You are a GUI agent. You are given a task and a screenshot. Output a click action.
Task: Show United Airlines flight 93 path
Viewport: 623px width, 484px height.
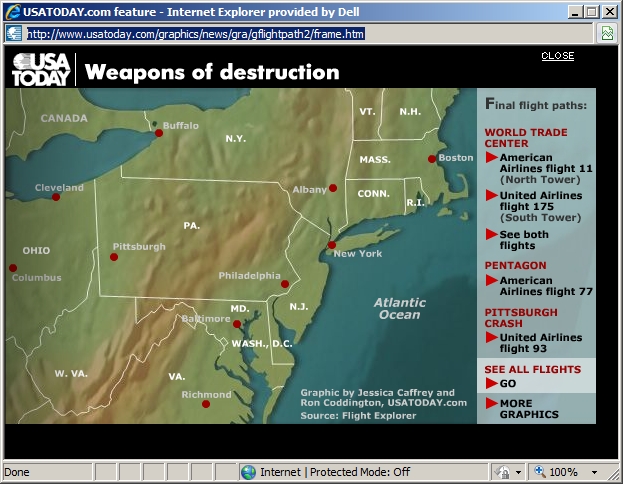click(541, 343)
